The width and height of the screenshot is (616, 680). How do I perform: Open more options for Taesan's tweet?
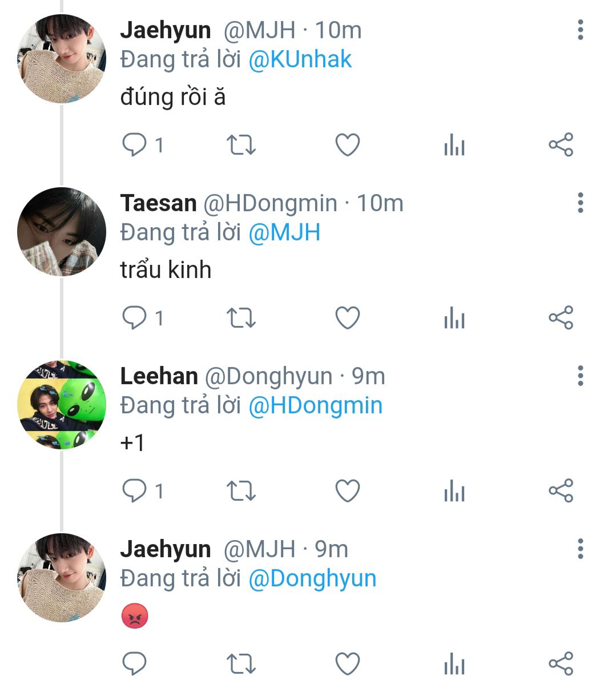pos(580,203)
